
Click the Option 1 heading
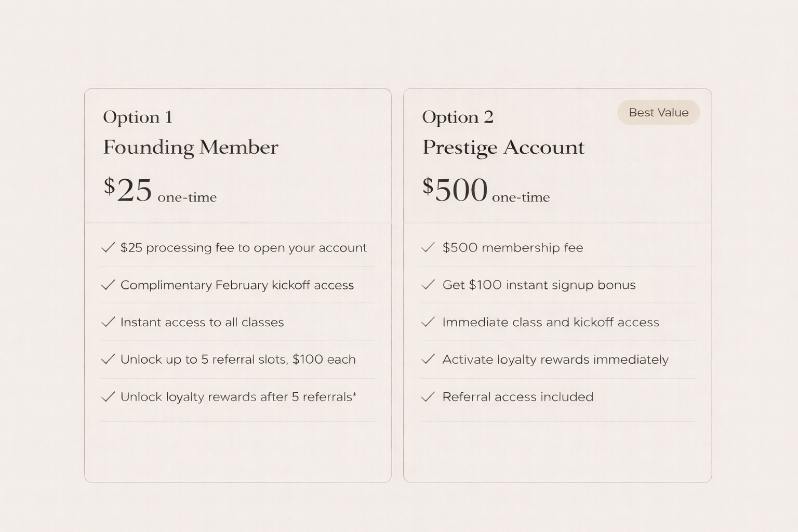(138, 117)
